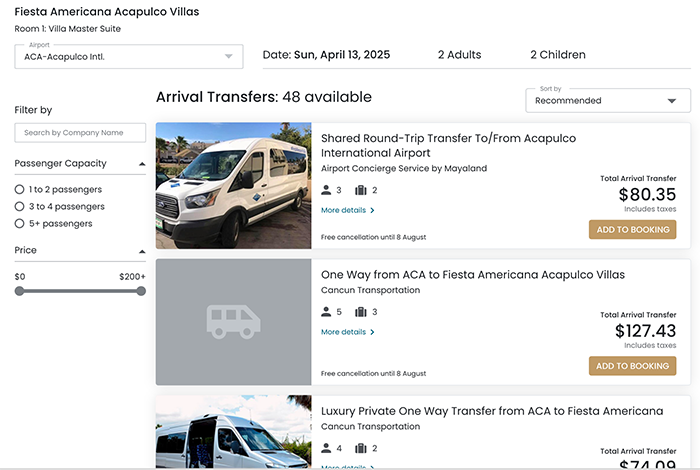Collapse the Price filter section
The height and width of the screenshot is (470, 700).
(x=141, y=251)
